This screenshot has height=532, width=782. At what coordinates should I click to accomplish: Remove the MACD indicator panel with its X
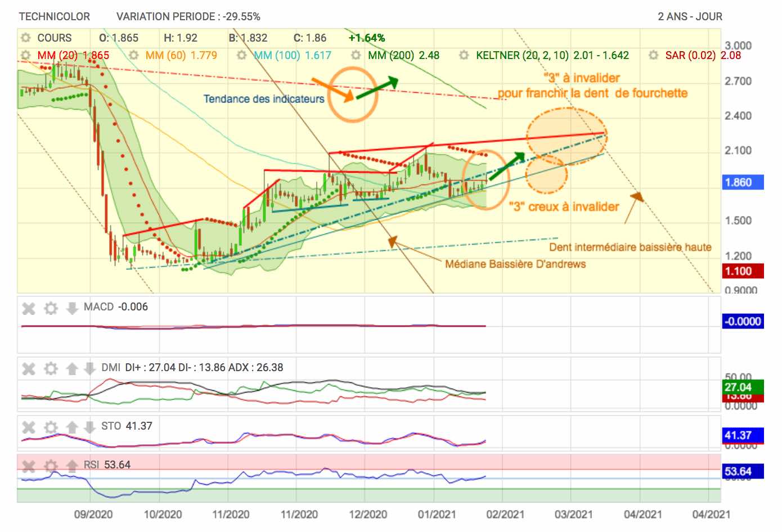[x=29, y=308]
